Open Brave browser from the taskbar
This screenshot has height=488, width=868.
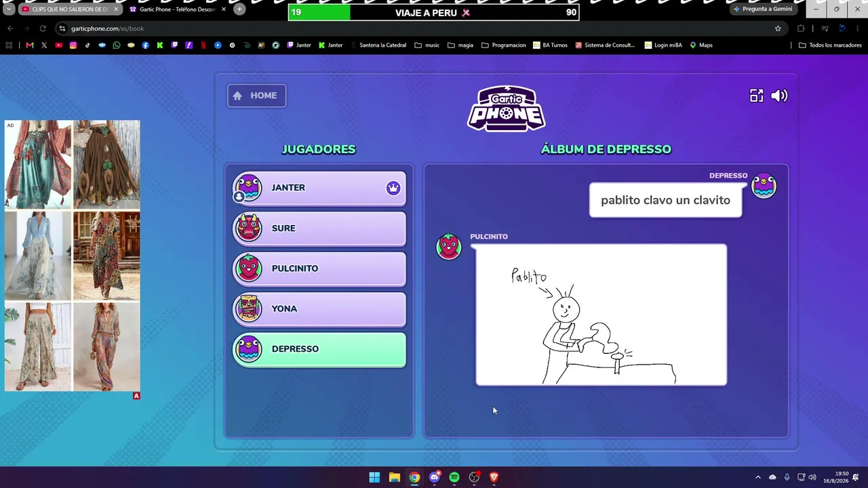coord(494,477)
